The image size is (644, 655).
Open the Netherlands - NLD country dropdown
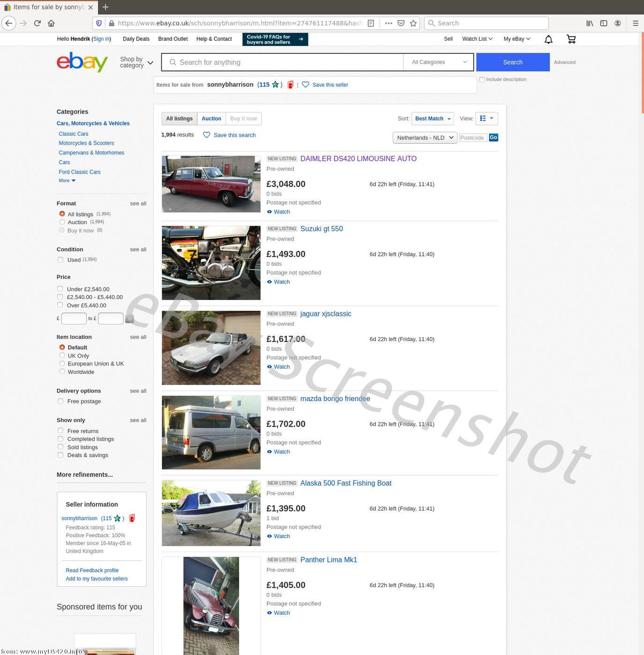pyautogui.click(x=424, y=138)
